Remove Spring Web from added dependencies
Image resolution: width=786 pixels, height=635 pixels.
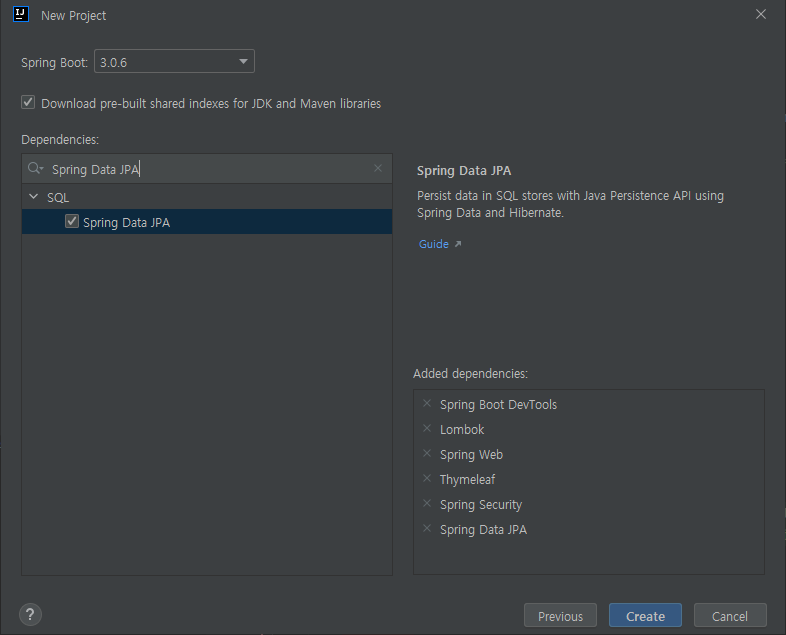click(x=427, y=454)
